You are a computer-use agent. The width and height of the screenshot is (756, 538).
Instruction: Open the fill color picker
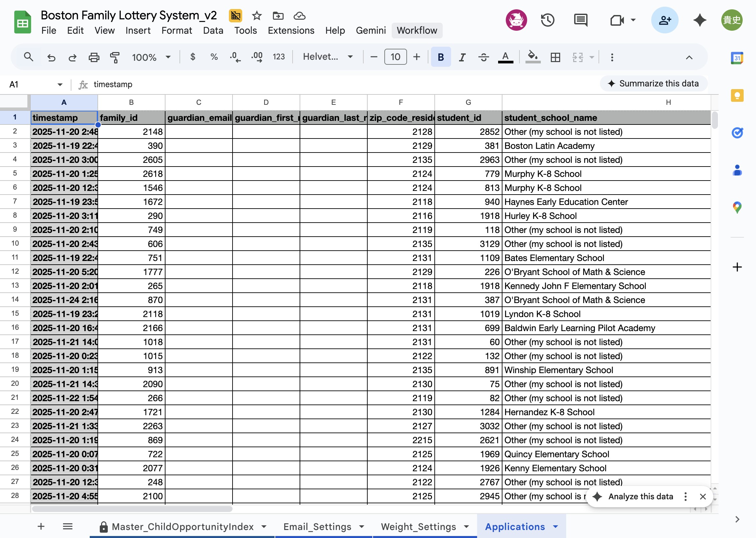532,57
